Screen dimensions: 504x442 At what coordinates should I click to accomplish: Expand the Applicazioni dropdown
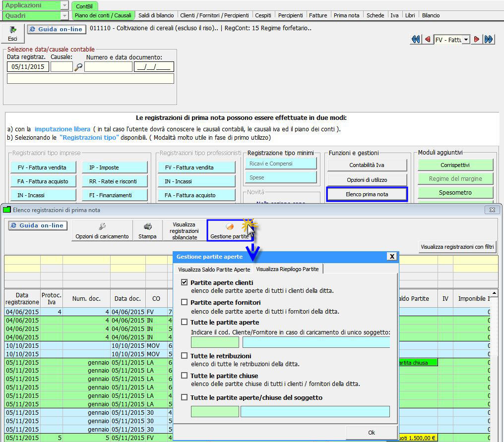(x=64, y=5)
